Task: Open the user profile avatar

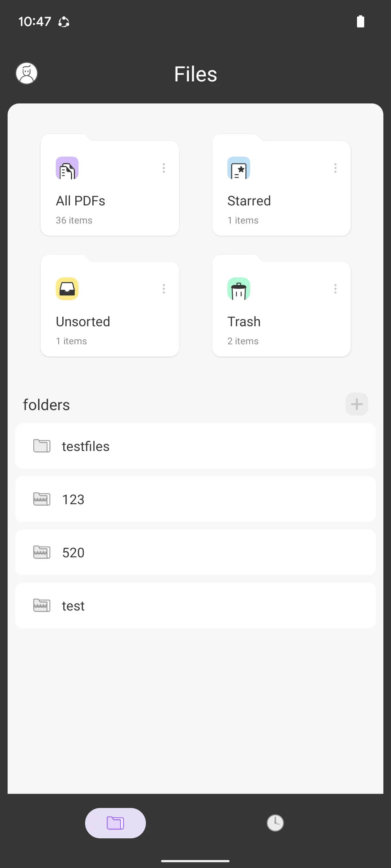Action: 27,73
